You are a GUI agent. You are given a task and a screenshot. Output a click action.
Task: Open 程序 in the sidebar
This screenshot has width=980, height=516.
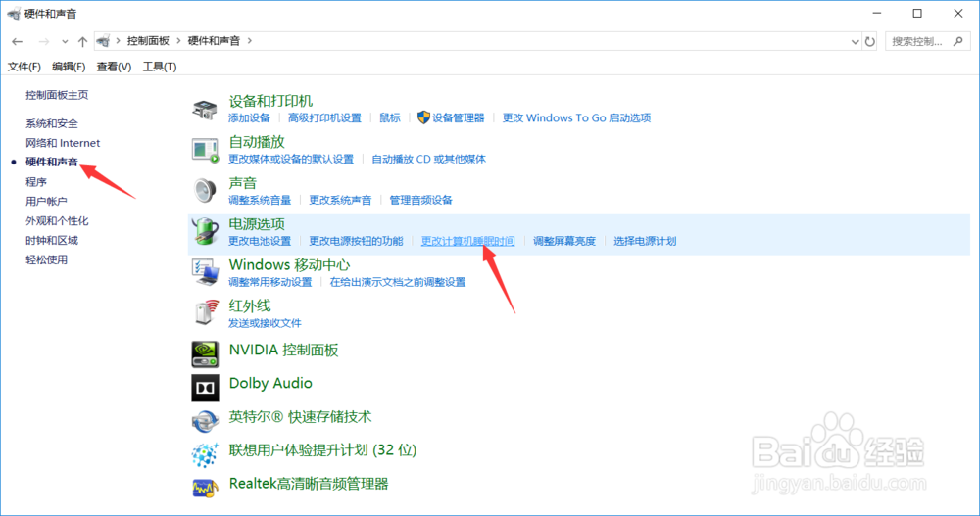click(36, 182)
